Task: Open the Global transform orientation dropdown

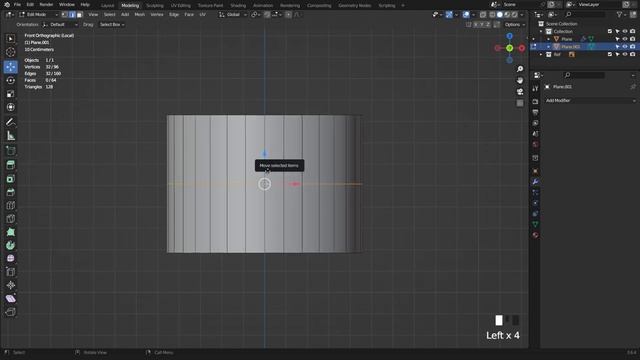Action: pyautogui.click(x=233, y=15)
